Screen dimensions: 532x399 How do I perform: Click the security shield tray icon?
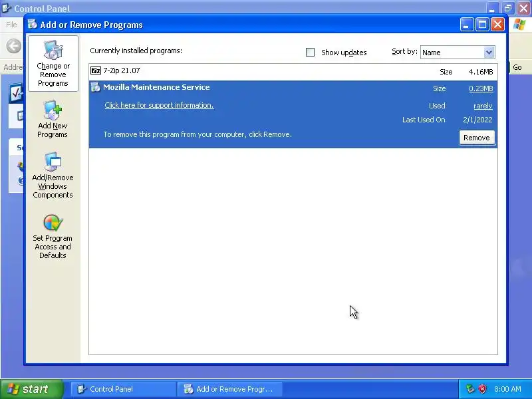[482, 389]
